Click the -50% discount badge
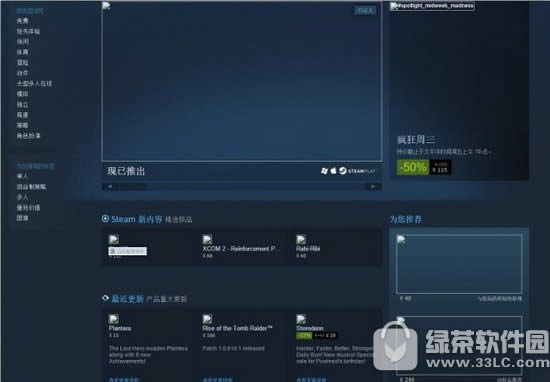550x382 pixels. [x=413, y=167]
